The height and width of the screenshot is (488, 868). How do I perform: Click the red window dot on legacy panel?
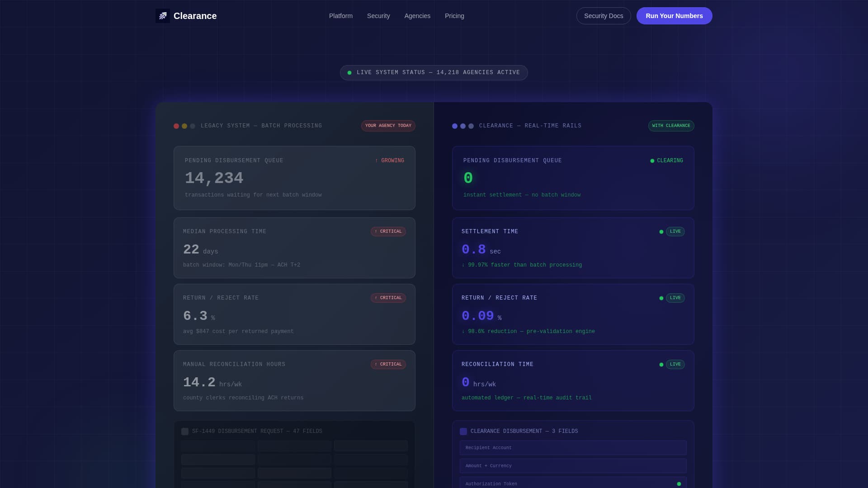coord(176,126)
